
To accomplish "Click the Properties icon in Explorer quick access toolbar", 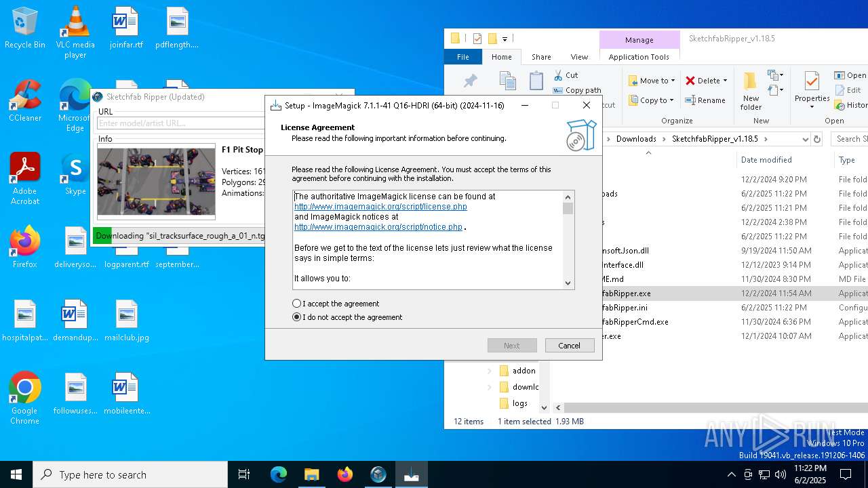I will pyautogui.click(x=477, y=39).
